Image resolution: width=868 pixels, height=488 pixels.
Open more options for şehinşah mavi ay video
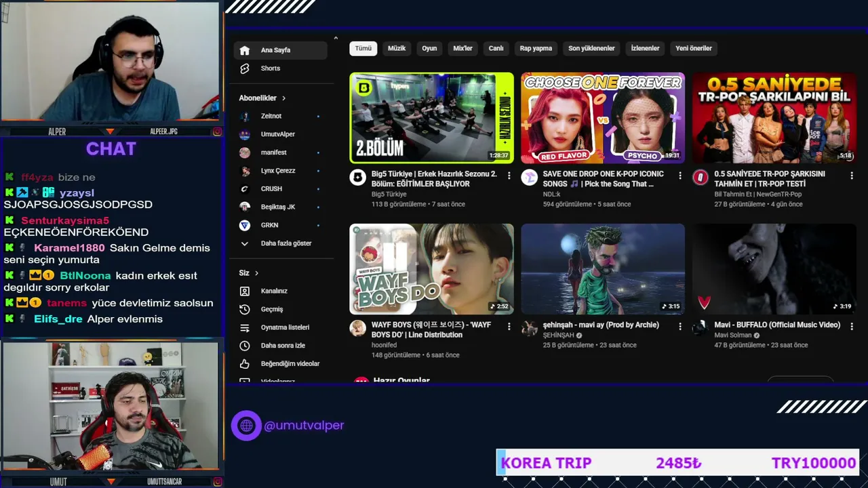tap(680, 327)
